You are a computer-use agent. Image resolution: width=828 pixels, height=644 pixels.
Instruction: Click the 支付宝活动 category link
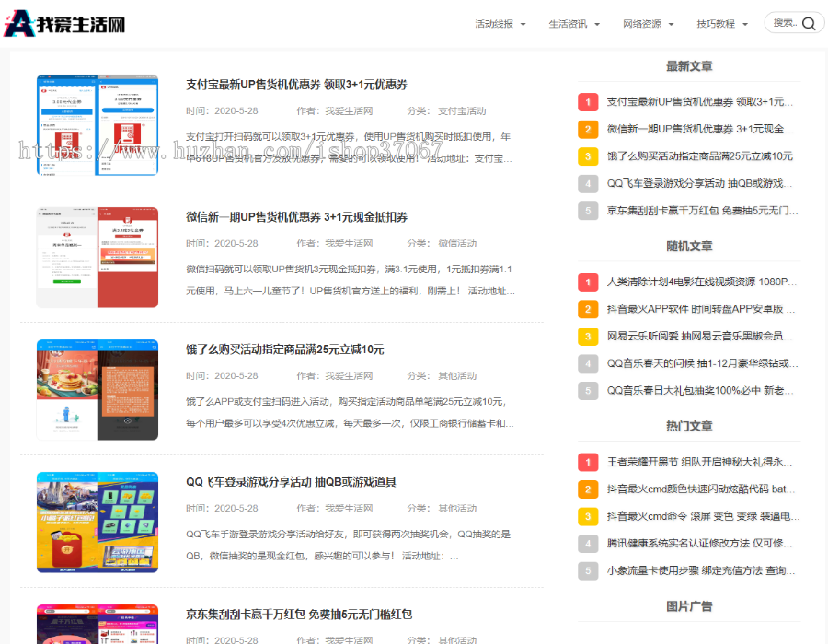coord(462,110)
